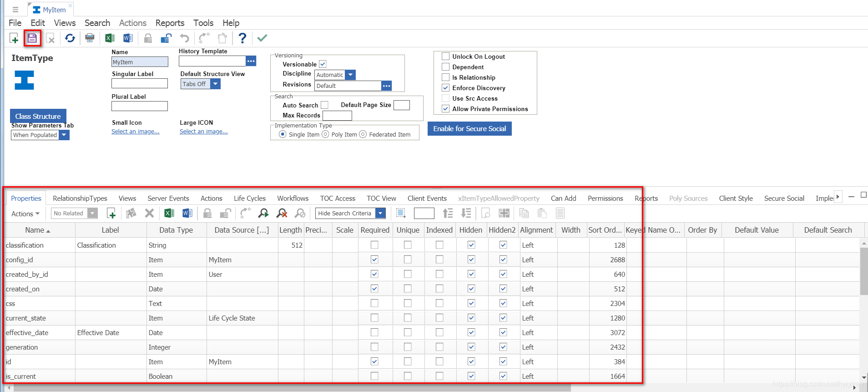
Task: Open the Hide Search Criteria dropdown
Action: [x=381, y=213]
